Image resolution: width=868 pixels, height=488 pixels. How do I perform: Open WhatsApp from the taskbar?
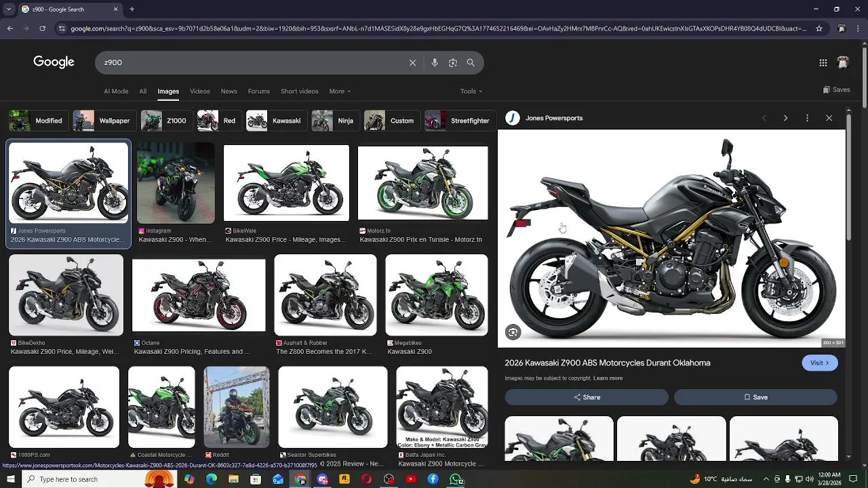456,479
